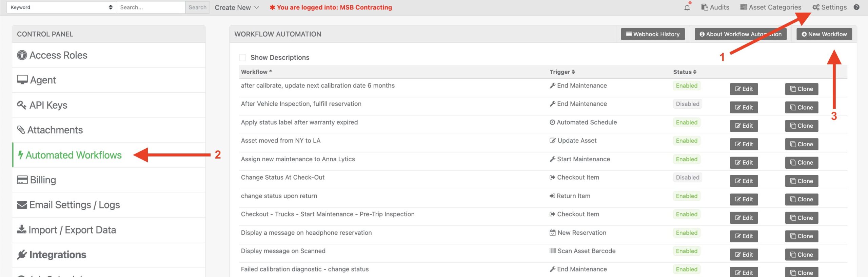This screenshot has height=277, width=868.
Task: Sort the table by the Trigger column
Action: (x=562, y=72)
